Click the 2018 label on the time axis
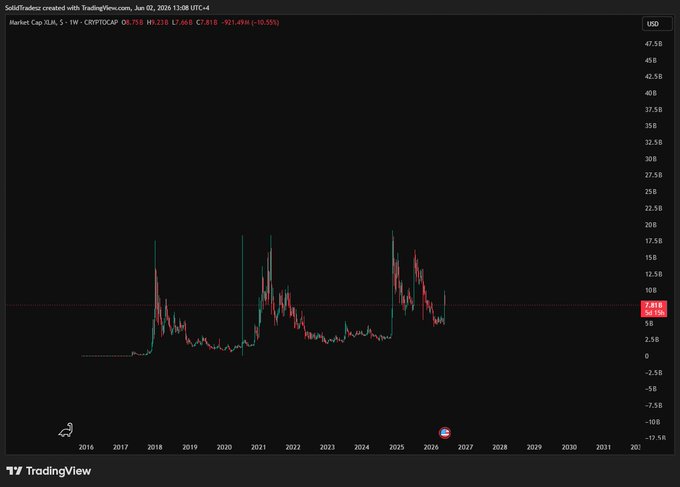This screenshot has height=487, width=680. (155, 447)
